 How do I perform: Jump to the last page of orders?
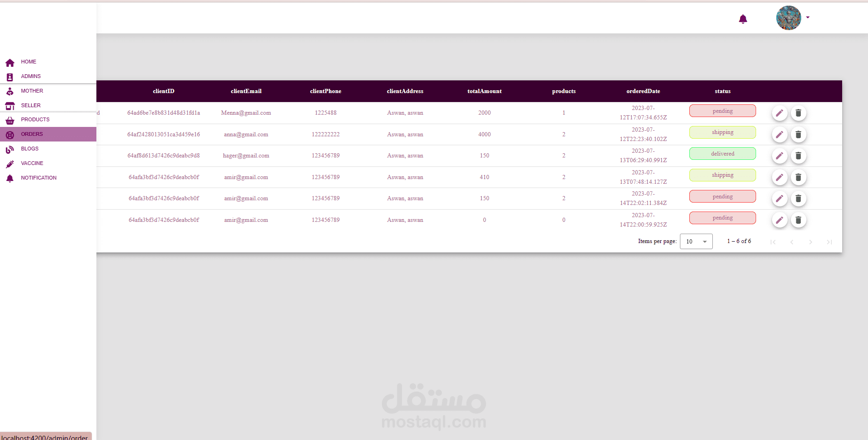click(x=829, y=242)
